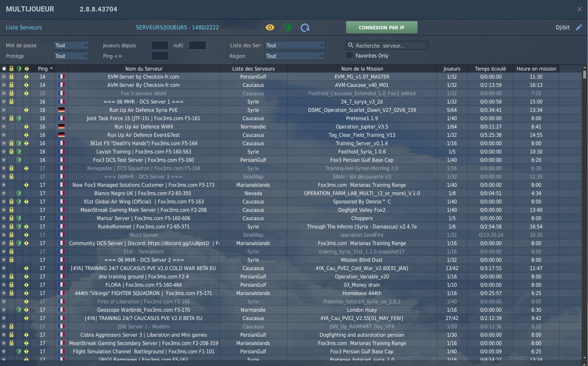Click the Joueurs depuis input field

[x=160, y=45]
